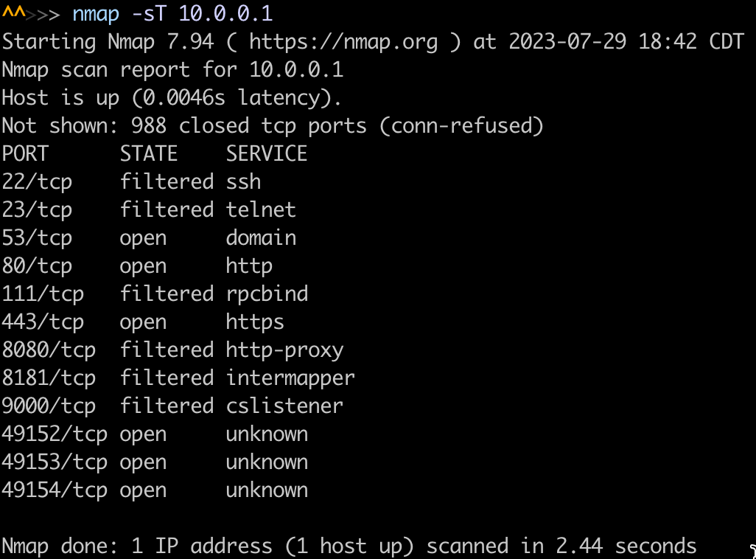The height and width of the screenshot is (559, 756).
Task: Click the PORT column header
Action: 25,153
